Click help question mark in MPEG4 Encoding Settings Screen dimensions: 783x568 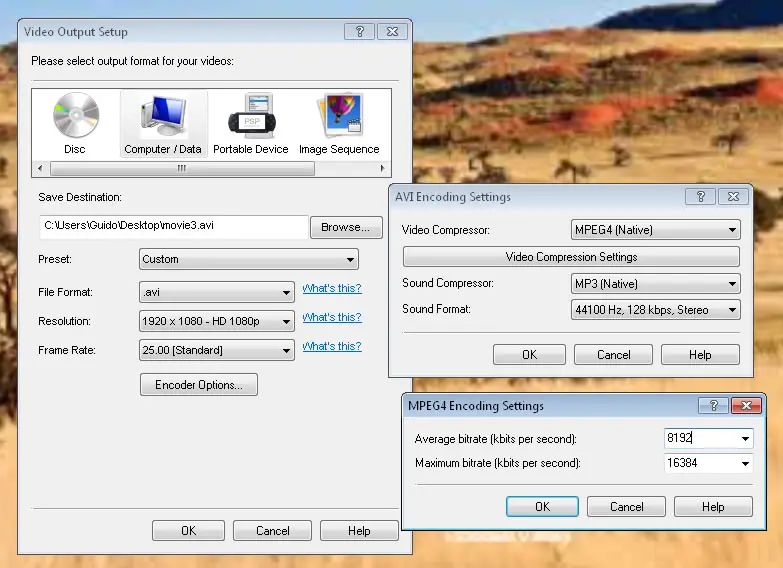(714, 405)
